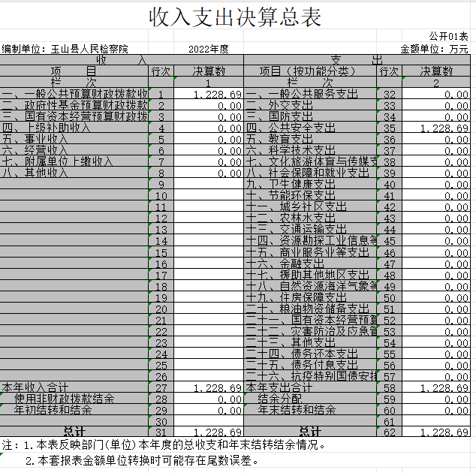Select the 总计 cell in the expenditure section
Image resolution: width=476 pixels, height=473 pixels.
(x=310, y=432)
